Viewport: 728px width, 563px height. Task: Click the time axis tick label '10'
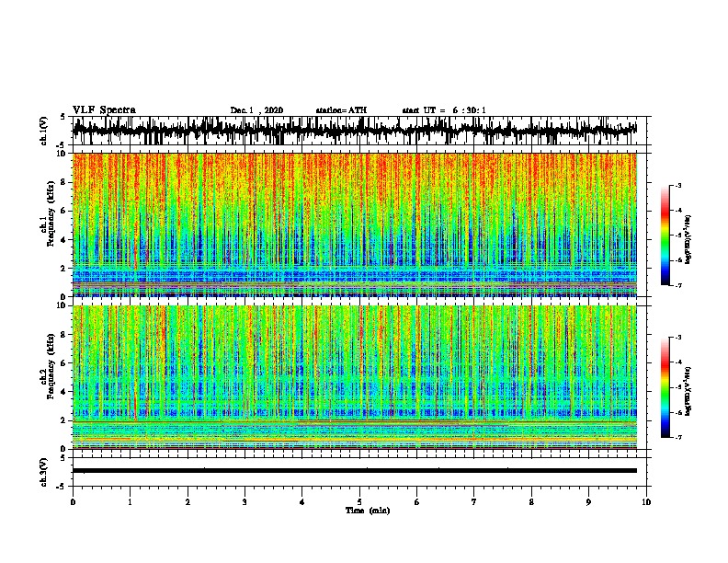(646, 502)
